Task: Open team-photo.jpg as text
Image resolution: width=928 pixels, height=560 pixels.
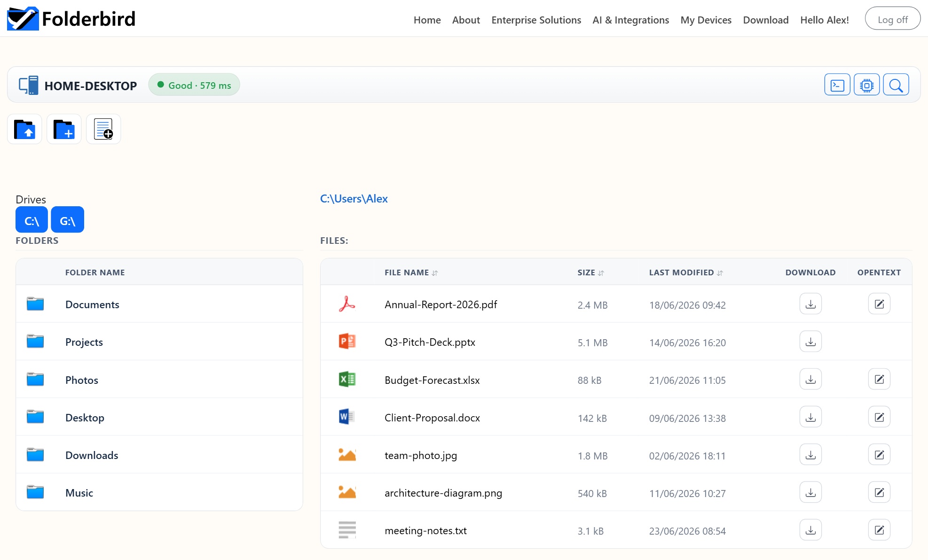Action: [879, 455]
